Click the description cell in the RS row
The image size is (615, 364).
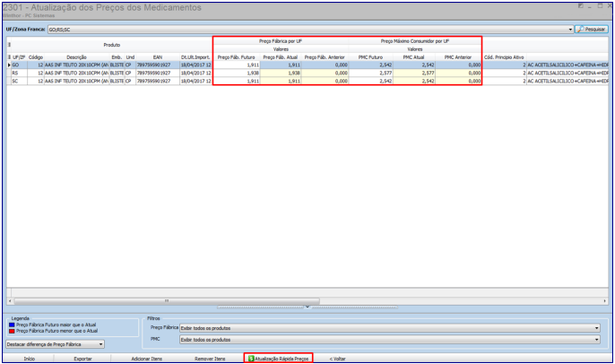click(x=76, y=73)
